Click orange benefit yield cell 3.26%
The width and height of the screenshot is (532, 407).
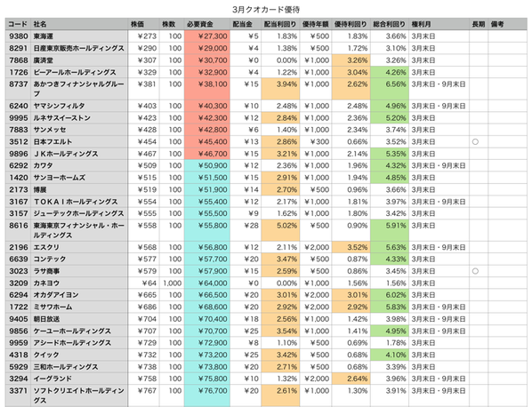(x=351, y=60)
